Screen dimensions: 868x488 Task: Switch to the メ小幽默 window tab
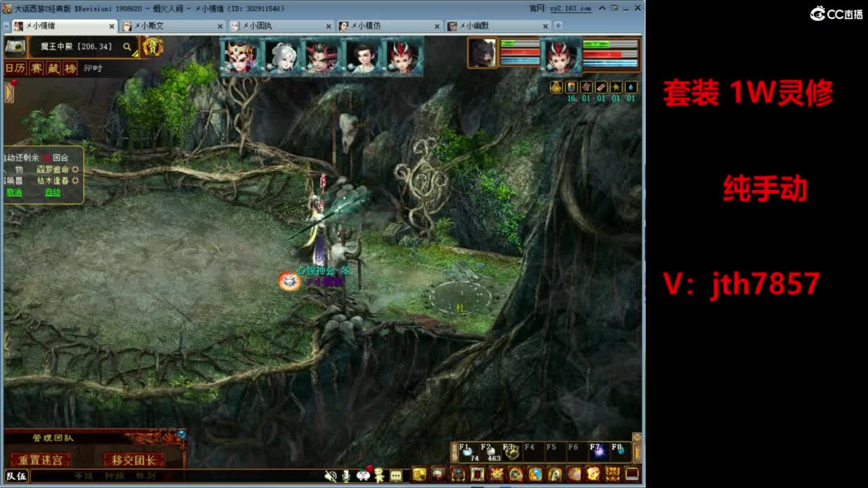coord(498,26)
